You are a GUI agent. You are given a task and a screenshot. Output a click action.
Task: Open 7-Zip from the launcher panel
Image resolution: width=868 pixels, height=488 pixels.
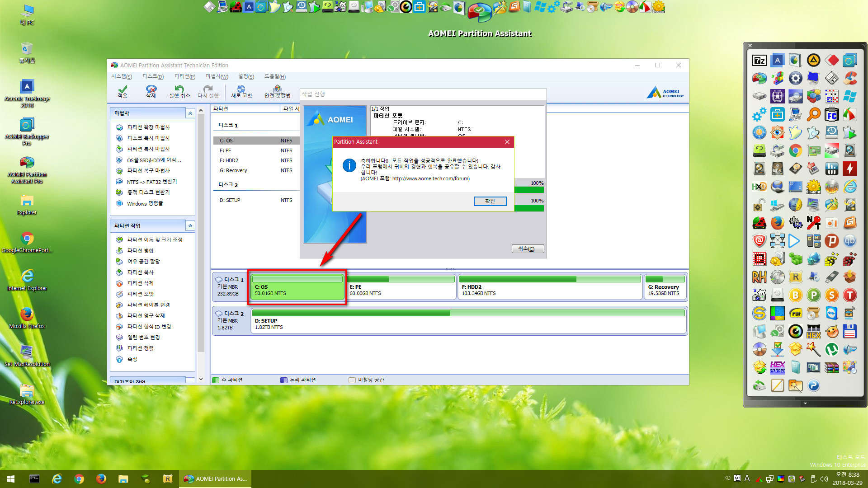coord(759,60)
